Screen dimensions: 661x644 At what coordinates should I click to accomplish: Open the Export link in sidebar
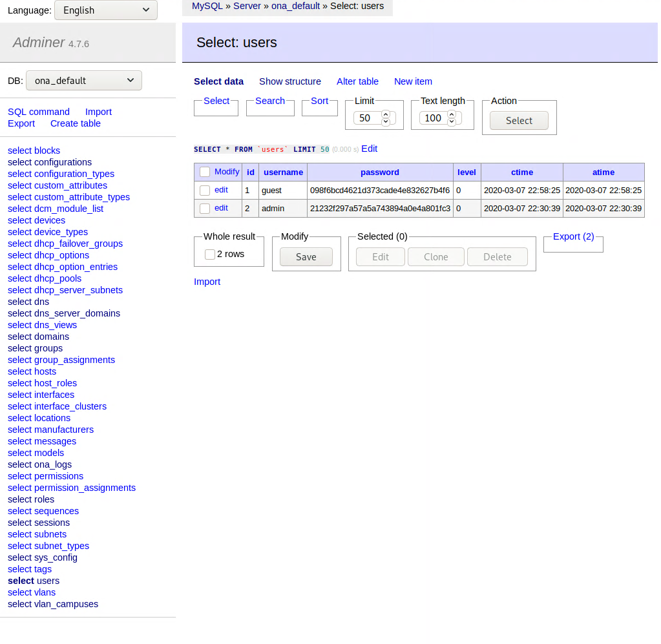[21, 124]
